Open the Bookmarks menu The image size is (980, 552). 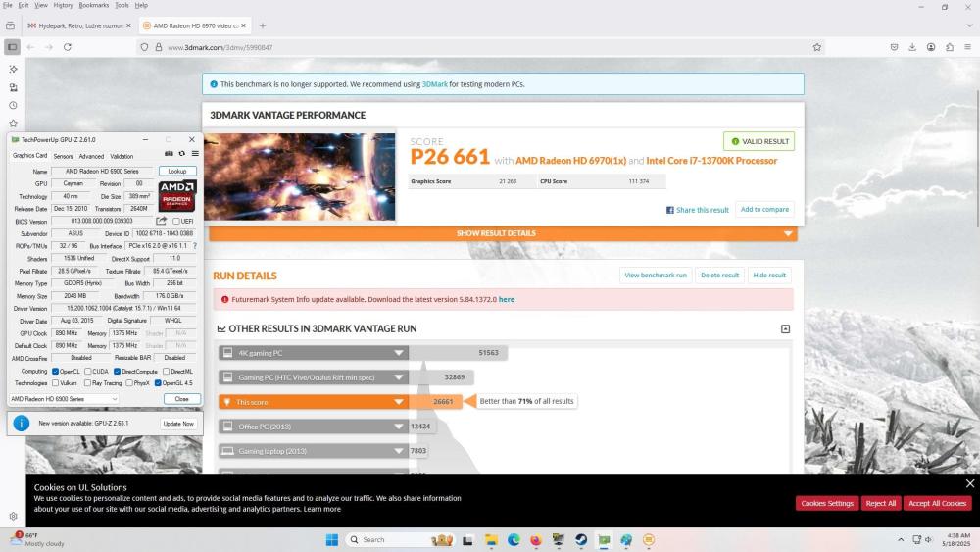[94, 5]
